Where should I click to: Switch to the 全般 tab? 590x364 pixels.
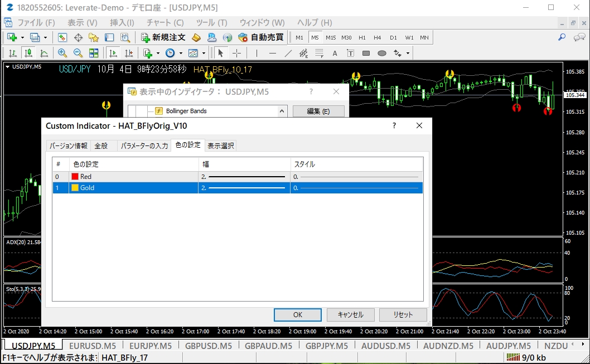coord(101,145)
